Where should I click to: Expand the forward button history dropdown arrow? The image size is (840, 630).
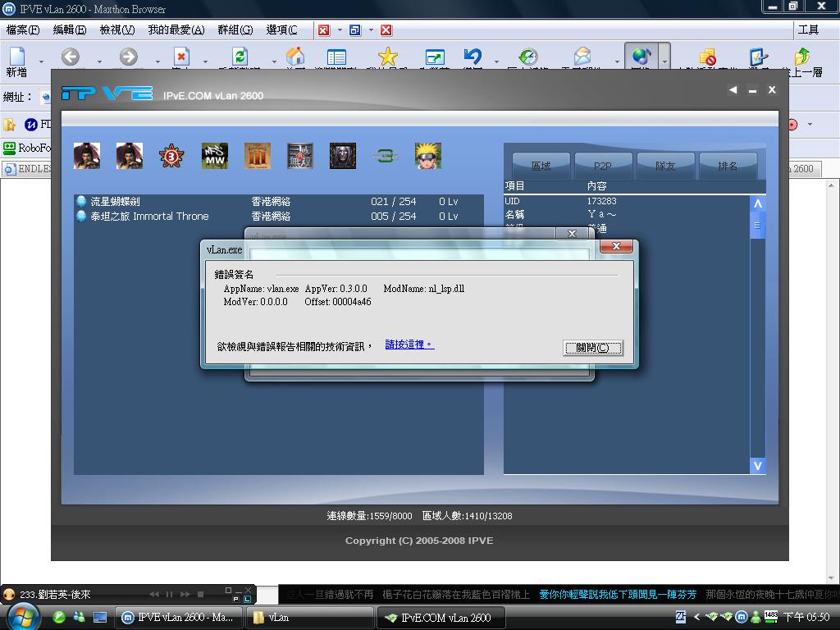[x=157, y=62]
